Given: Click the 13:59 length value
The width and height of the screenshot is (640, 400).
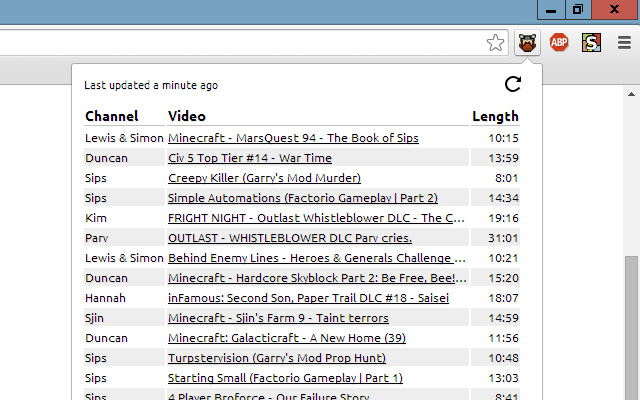Looking at the screenshot, I should (x=503, y=158).
